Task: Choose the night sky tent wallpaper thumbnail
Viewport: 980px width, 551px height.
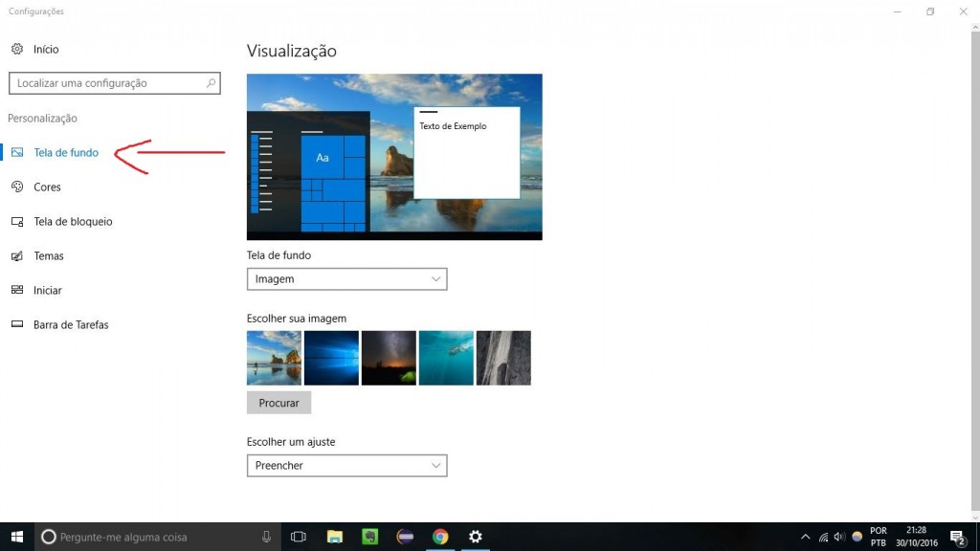Action: (x=389, y=358)
